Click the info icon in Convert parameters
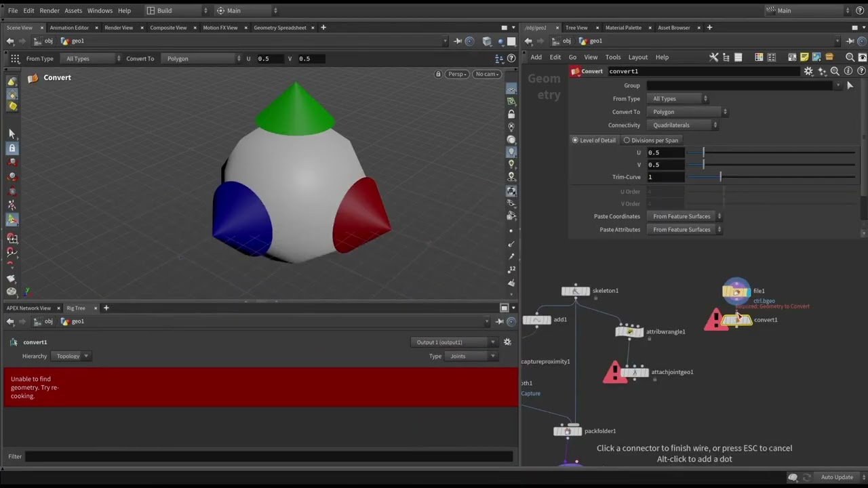 pyautogui.click(x=848, y=71)
